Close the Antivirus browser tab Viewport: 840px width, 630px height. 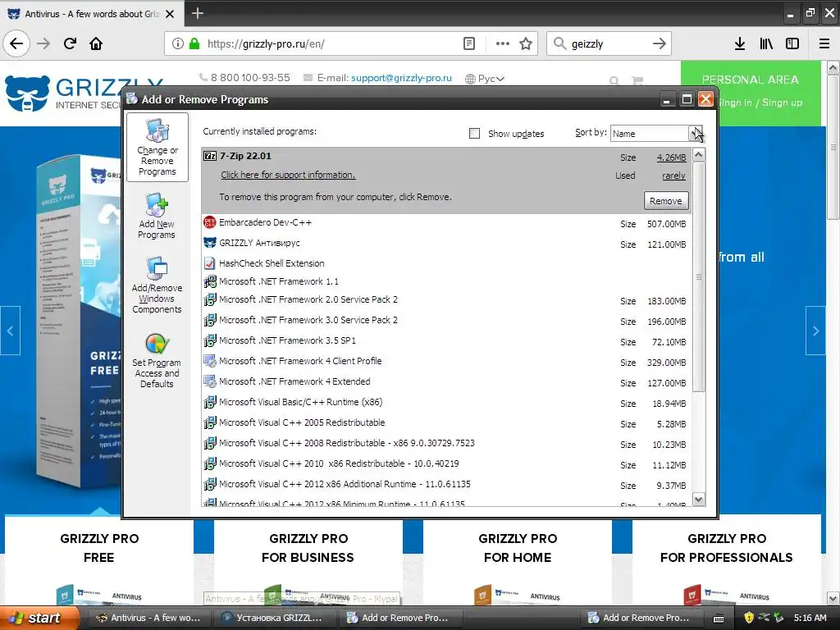pyautogui.click(x=170, y=14)
